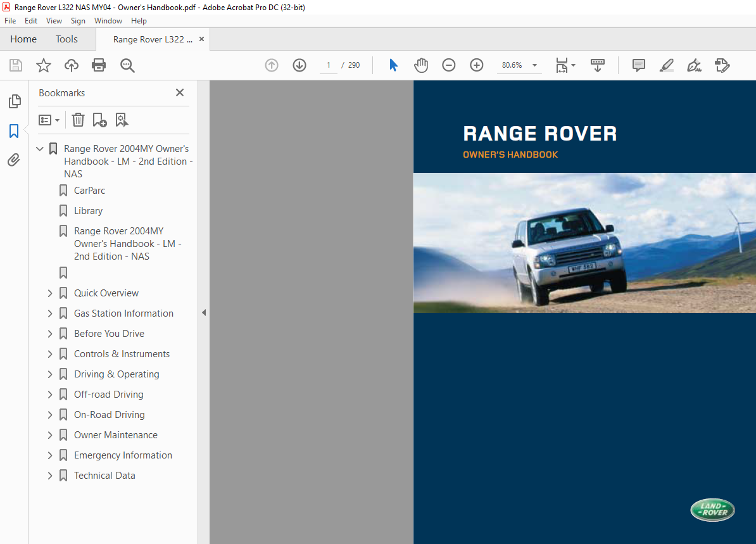Click the page number input field

pos(329,65)
